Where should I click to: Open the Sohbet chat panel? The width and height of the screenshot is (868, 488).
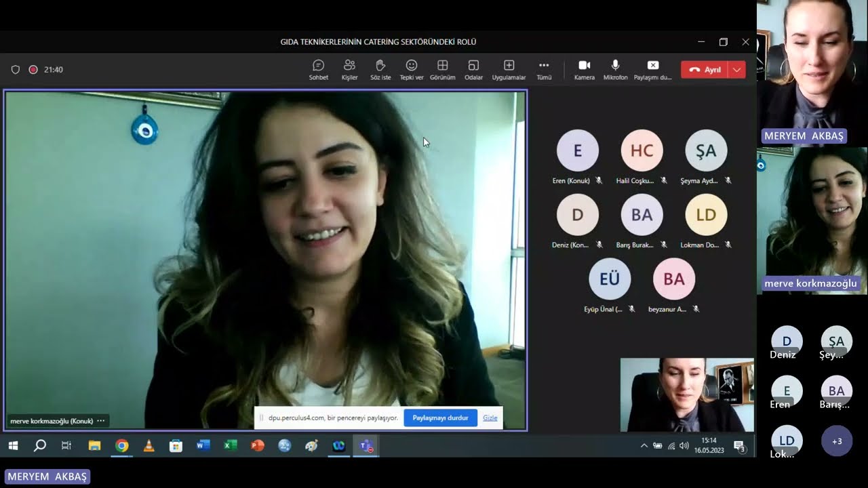(x=318, y=70)
